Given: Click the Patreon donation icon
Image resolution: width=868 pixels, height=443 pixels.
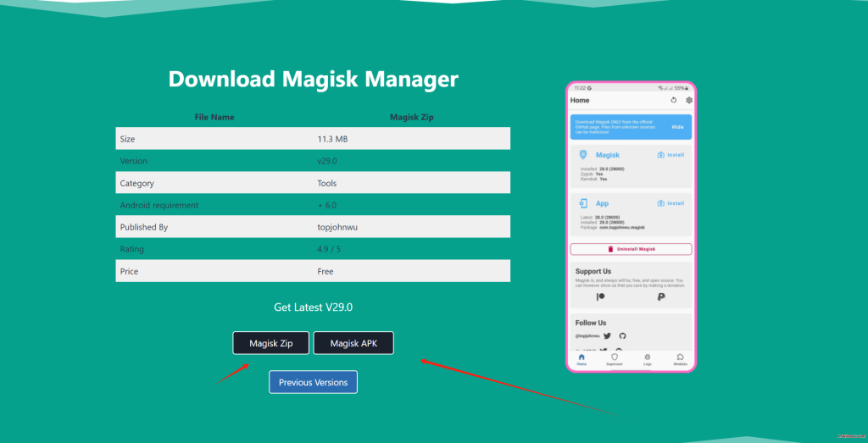Looking at the screenshot, I should tap(601, 297).
